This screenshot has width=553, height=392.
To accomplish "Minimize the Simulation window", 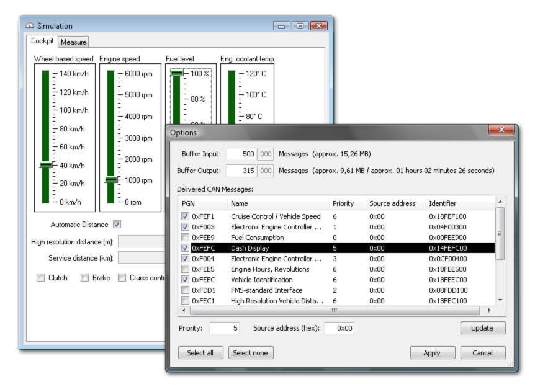I will pos(282,26).
